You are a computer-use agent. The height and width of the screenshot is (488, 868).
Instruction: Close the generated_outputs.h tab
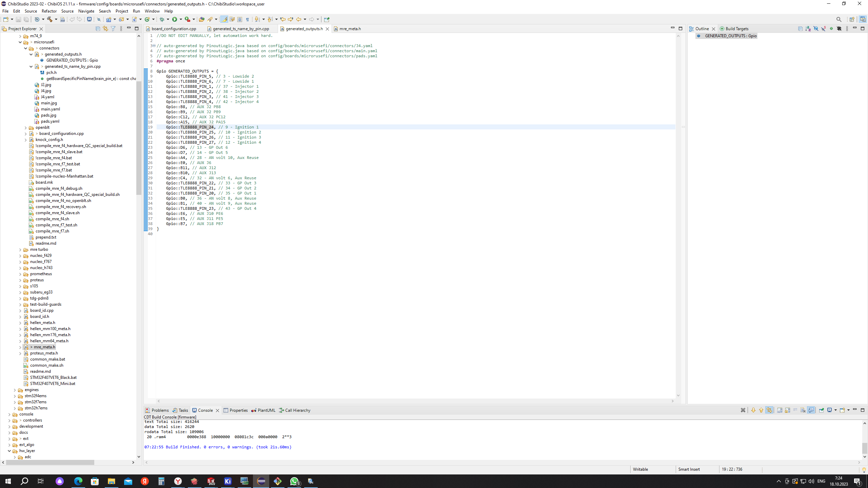click(327, 29)
